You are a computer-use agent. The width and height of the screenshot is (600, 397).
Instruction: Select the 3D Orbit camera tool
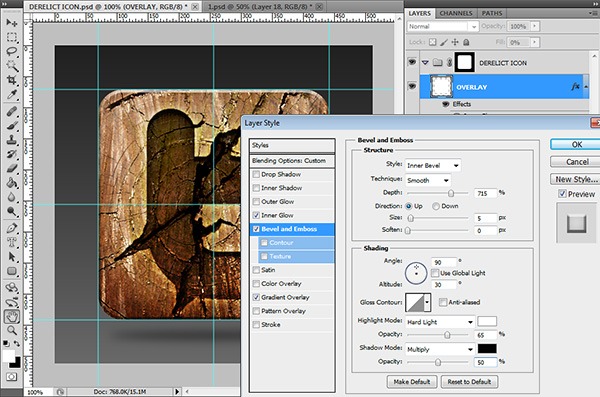coord(11,302)
